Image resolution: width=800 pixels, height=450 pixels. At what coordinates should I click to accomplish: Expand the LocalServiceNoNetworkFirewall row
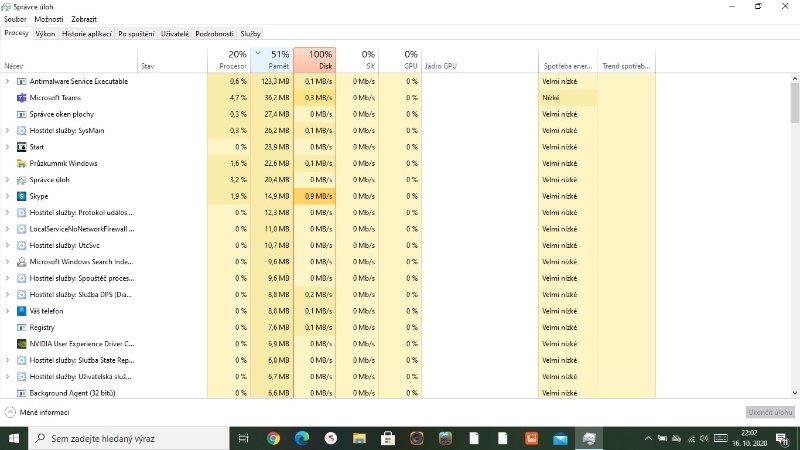(x=8, y=229)
